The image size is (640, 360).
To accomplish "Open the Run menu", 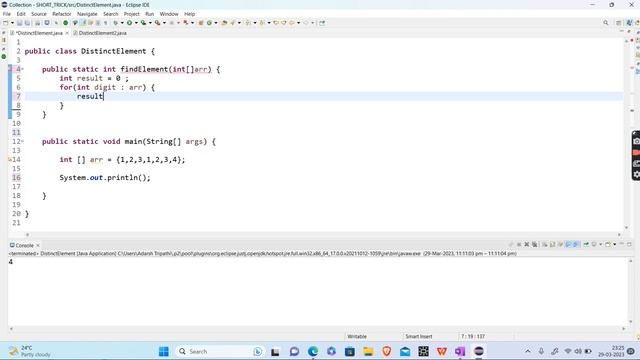I will [x=149, y=14].
